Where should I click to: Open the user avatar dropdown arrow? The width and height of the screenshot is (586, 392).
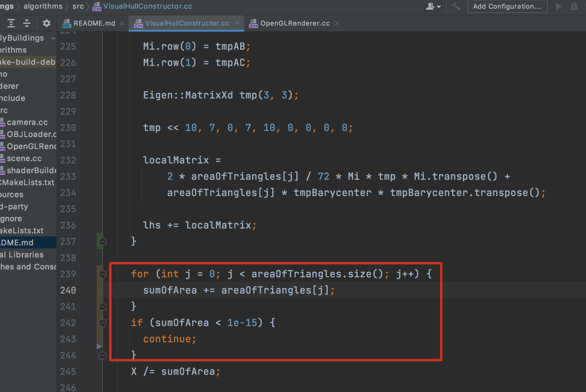click(439, 7)
